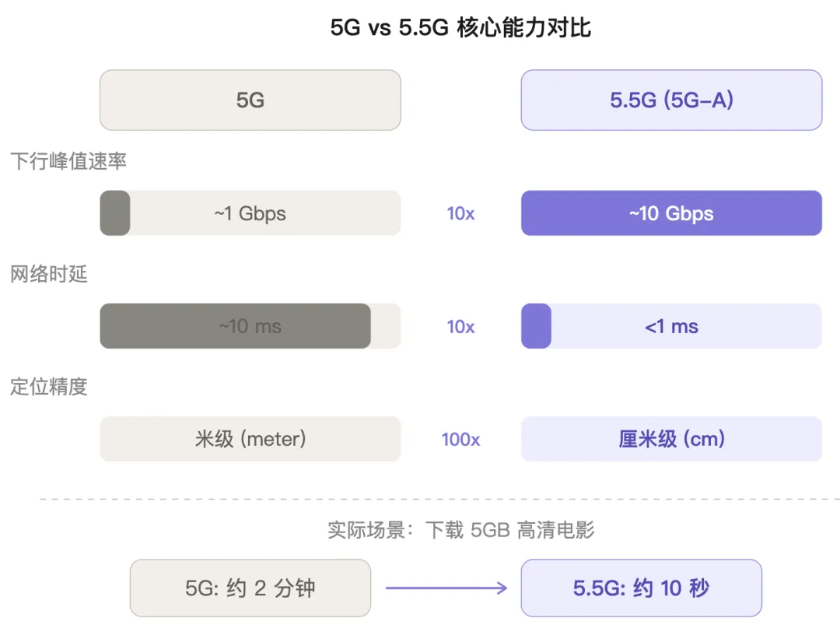Click the 5G header box
This screenshot has width=840, height=639.
pos(250,100)
